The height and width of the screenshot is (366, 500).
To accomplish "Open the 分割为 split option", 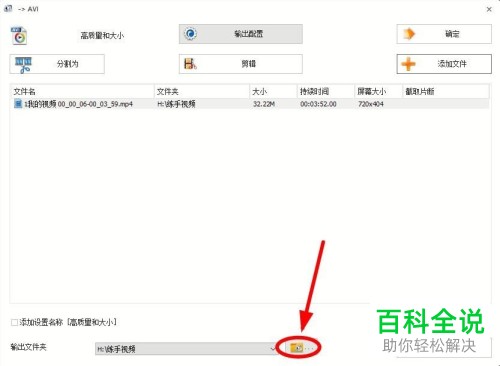I will pos(57,64).
